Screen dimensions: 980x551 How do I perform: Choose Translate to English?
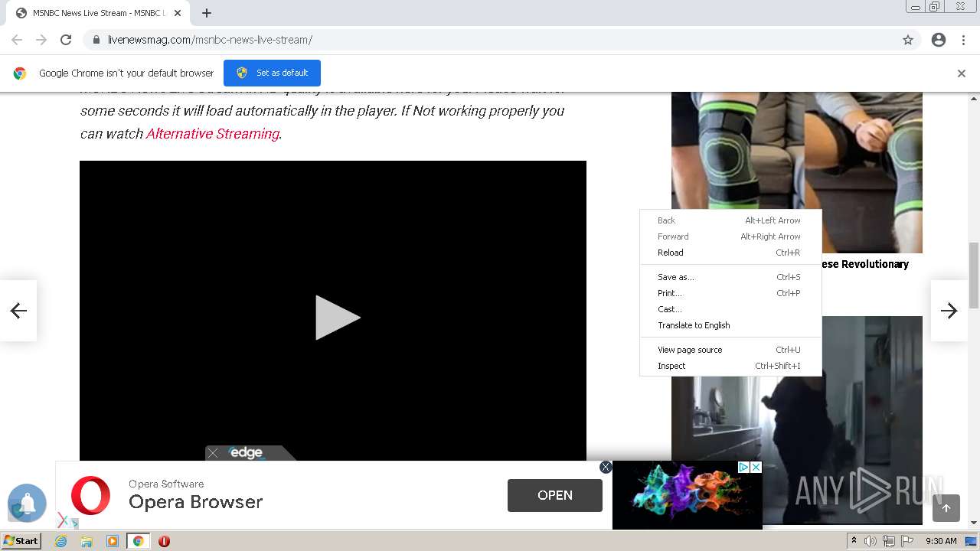point(730,325)
